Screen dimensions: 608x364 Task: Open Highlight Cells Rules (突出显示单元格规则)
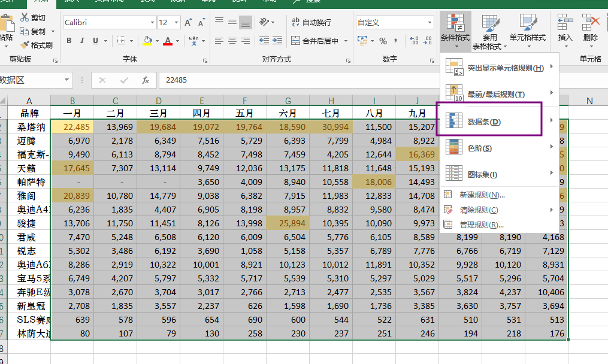click(x=500, y=68)
